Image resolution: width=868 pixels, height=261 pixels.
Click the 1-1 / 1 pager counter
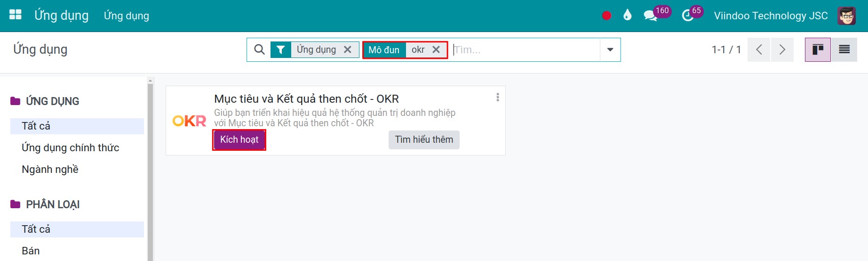(726, 49)
